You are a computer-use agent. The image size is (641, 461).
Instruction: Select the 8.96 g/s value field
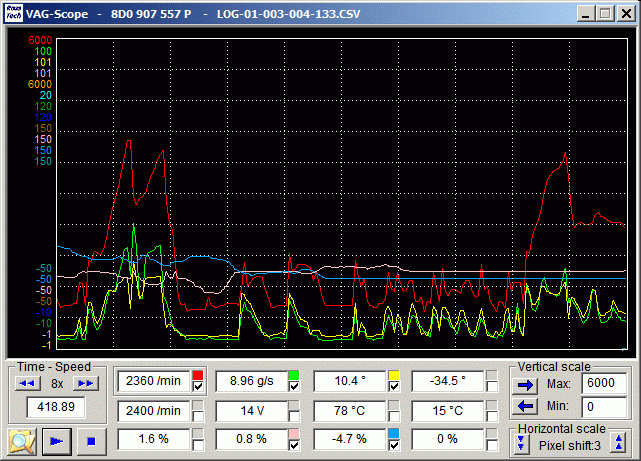(251, 381)
